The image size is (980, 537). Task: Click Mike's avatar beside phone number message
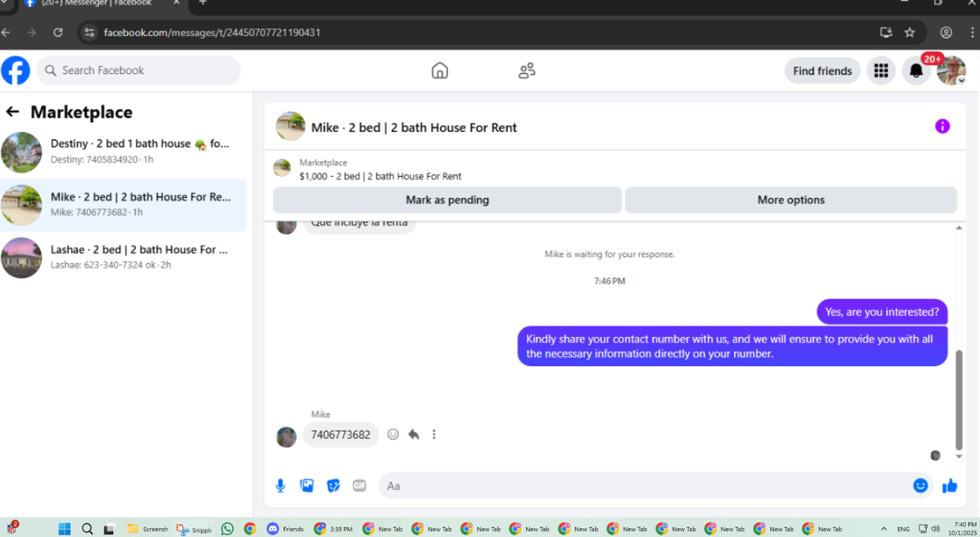(x=286, y=437)
